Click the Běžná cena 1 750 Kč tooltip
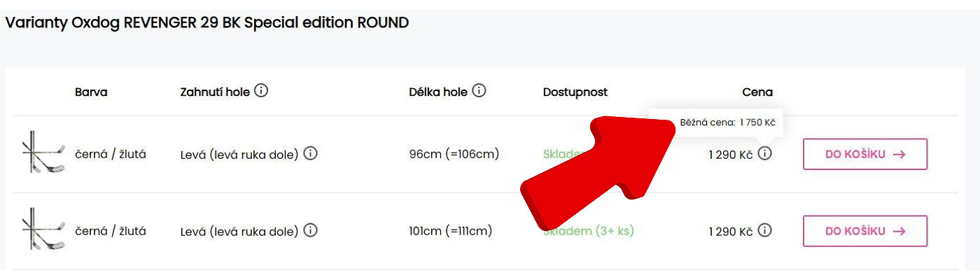 tap(727, 122)
